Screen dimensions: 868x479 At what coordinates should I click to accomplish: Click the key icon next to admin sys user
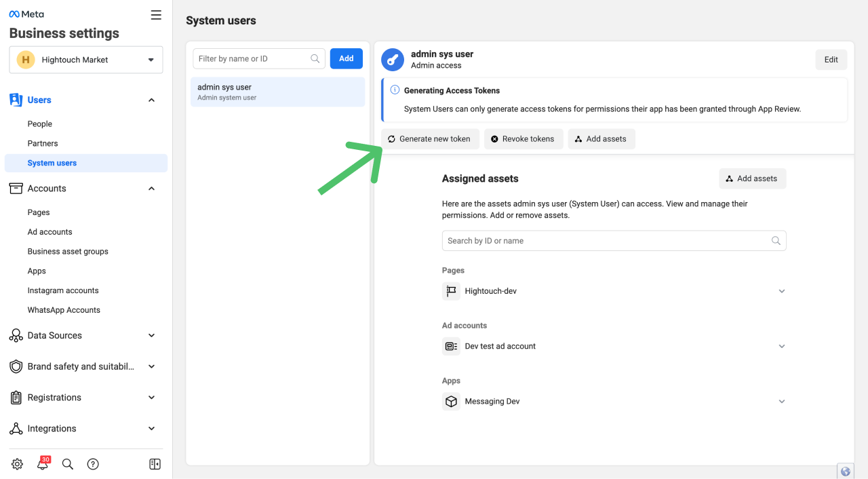[x=392, y=59]
